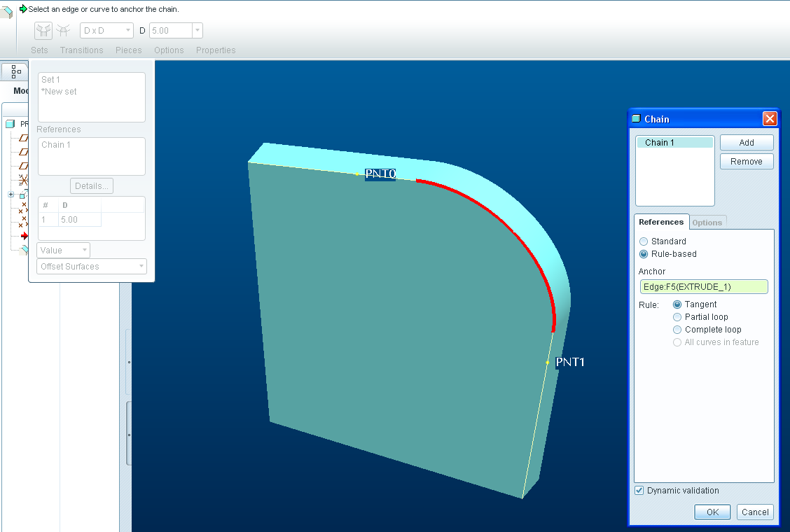Toggle the Dynamic validation checkbox
This screenshot has height=532, width=790.
(x=639, y=490)
